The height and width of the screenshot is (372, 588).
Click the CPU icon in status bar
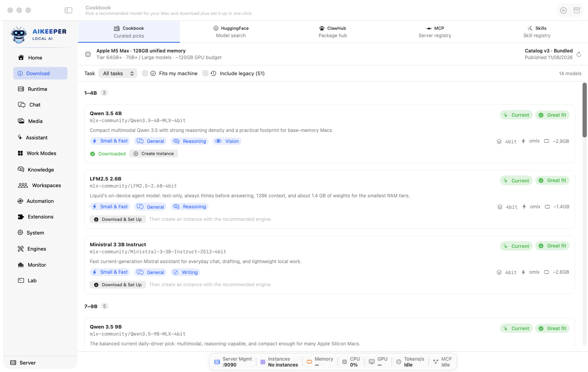coord(345,362)
